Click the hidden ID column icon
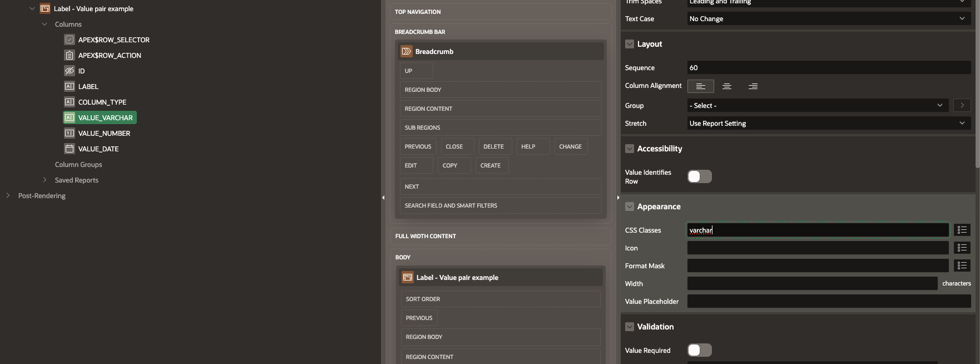980x364 pixels. [69, 71]
